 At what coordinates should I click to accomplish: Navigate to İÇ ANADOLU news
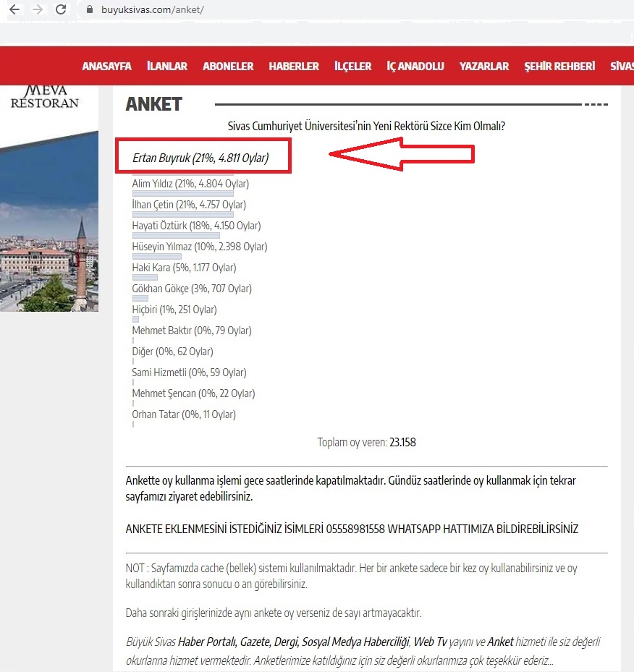pos(415,66)
